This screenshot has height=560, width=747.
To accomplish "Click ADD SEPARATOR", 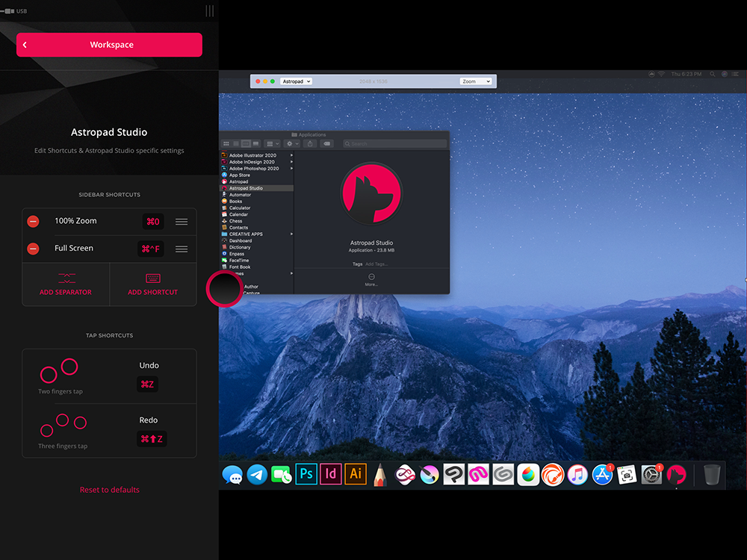I will coord(66,284).
